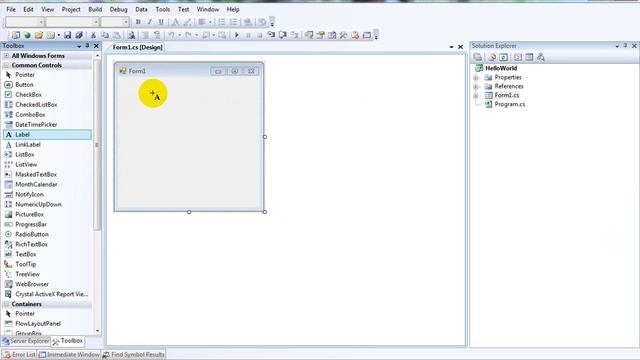Click first icon in Solution Explorer toolbar
The image size is (640, 360).
[x=478, y=57]
